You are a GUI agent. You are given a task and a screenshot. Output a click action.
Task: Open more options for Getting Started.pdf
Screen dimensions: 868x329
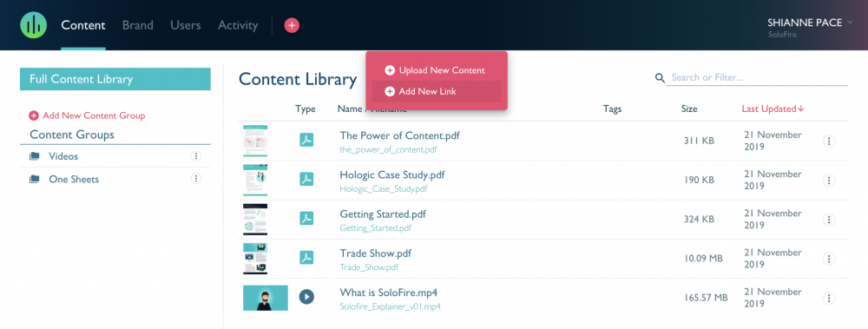tap(829, 220)
